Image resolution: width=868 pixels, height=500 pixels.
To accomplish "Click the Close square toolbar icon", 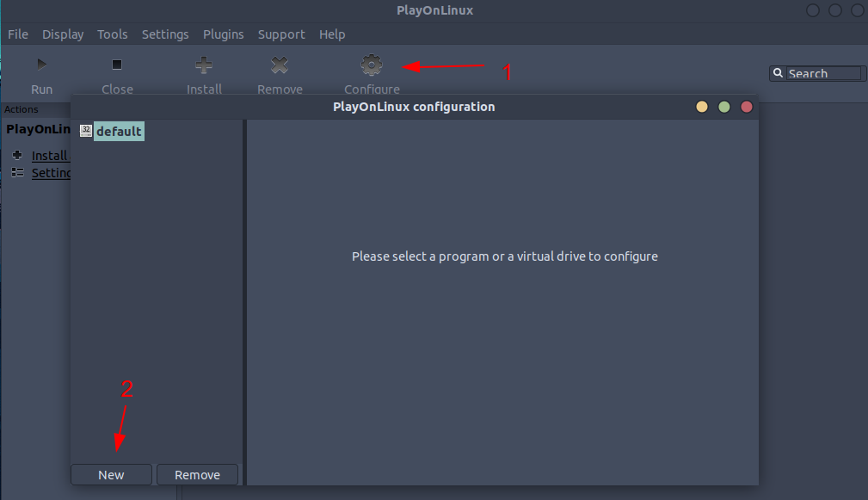I will [117, 64].
